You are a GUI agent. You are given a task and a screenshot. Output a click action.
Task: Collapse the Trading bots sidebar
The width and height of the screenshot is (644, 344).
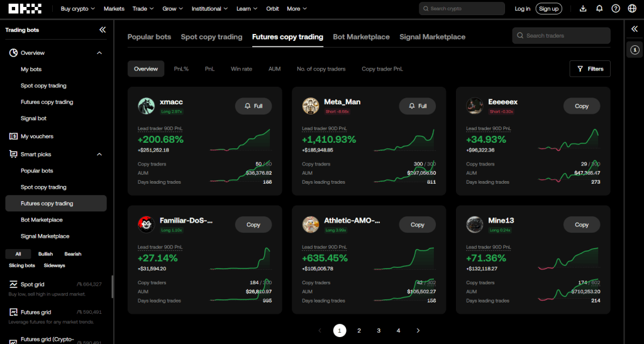(103, 30)
